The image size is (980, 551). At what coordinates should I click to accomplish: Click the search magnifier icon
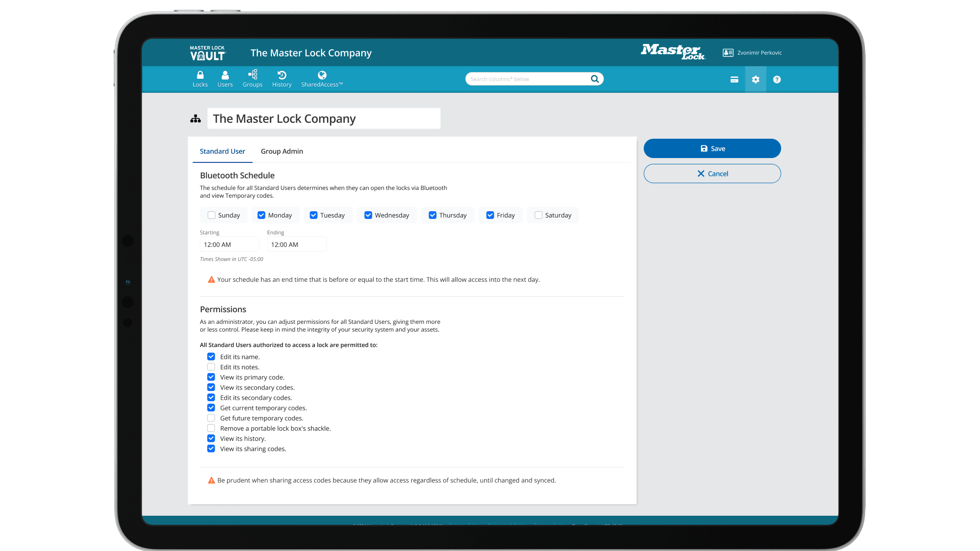coord(594,79)
